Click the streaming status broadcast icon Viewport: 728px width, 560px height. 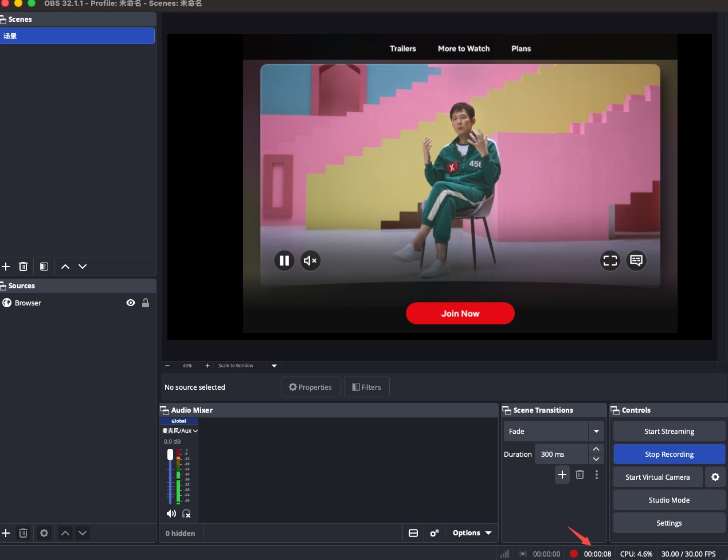coord(523,554)
